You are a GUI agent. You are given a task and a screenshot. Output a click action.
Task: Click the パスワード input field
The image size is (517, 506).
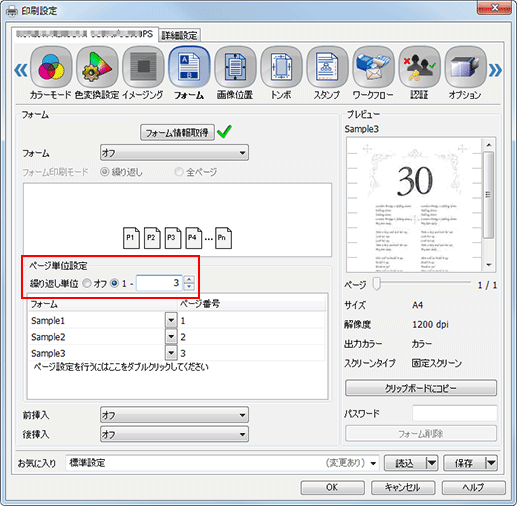click(x=454, y=413)
